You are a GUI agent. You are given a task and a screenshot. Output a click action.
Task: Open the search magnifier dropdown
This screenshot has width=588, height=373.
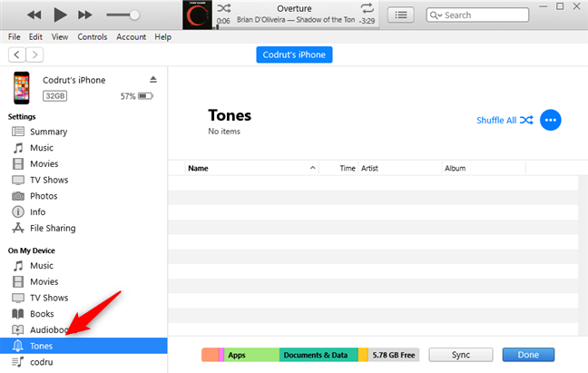click(436, 15)
